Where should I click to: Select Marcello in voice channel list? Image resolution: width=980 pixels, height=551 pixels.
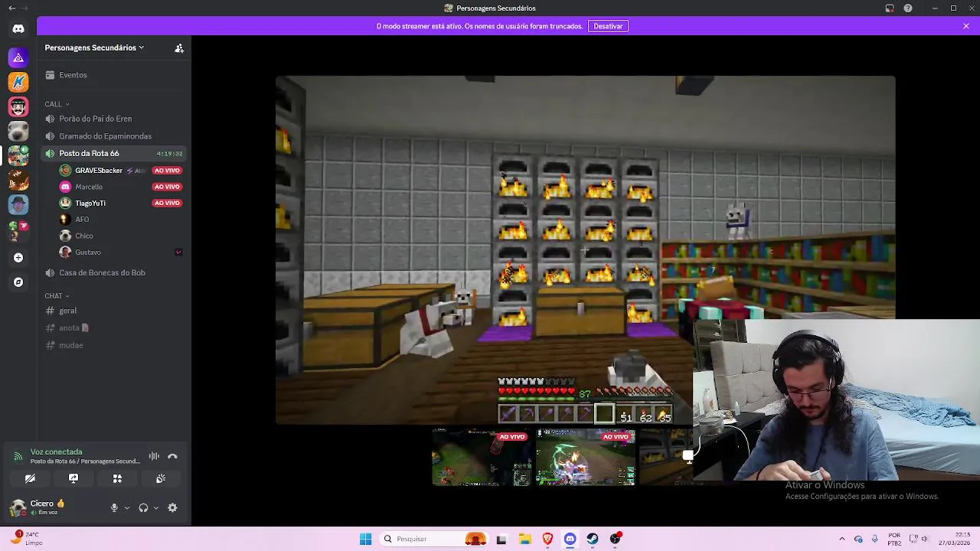(x=88, y=187)
